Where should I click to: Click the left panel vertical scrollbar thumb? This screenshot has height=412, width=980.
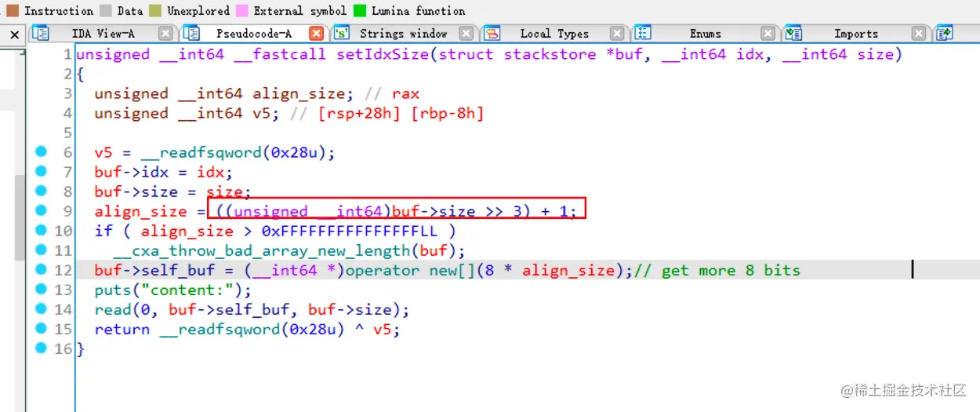click(20, 216)
